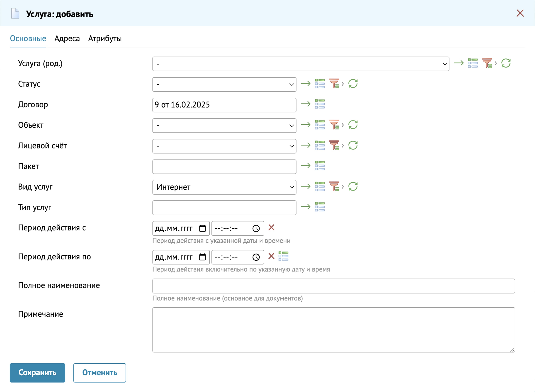Click the Отменить button

(100, 373)
